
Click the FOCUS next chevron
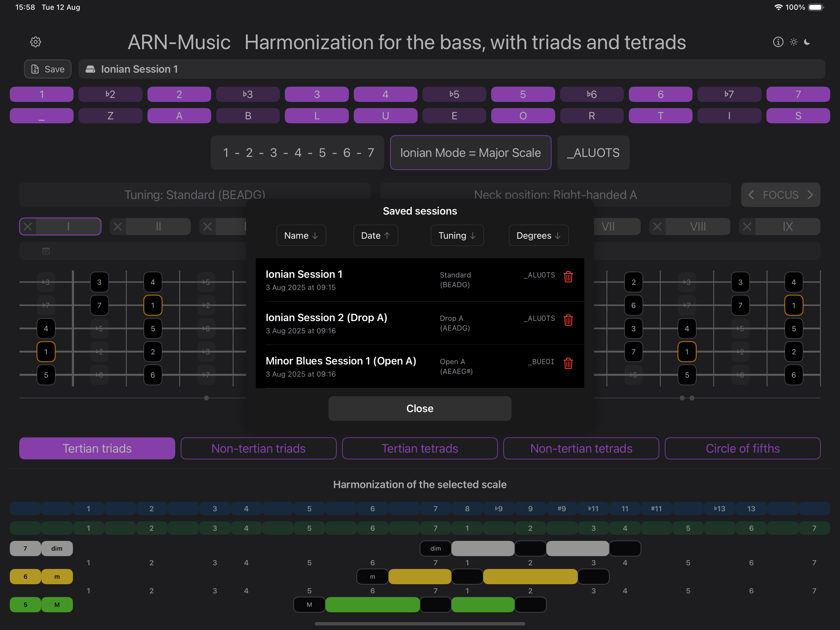pos(810,195)
